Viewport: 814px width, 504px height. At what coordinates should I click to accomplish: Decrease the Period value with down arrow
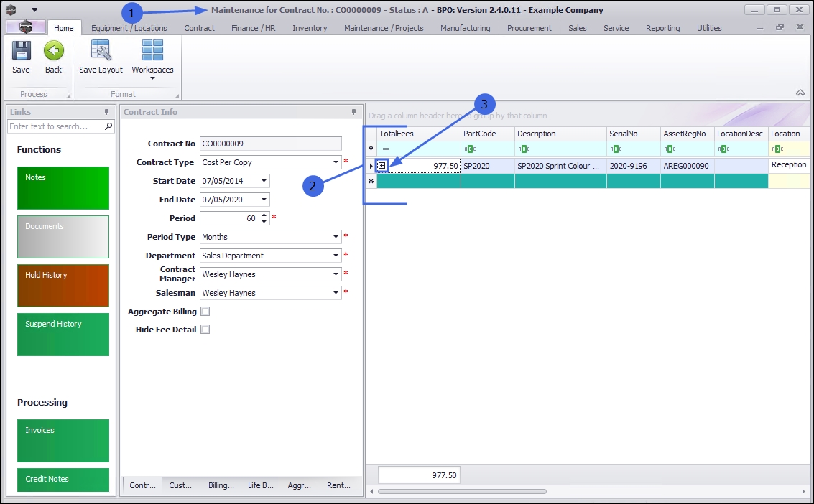(264, 221)
